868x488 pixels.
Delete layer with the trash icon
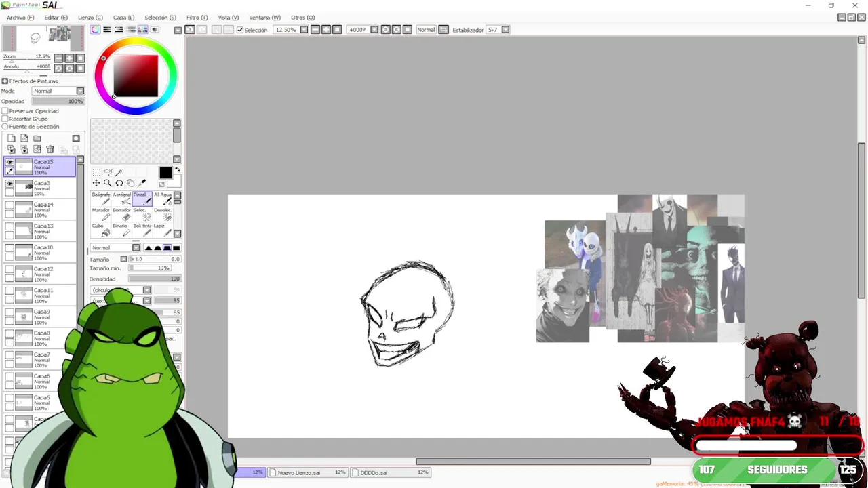(50, 149)
